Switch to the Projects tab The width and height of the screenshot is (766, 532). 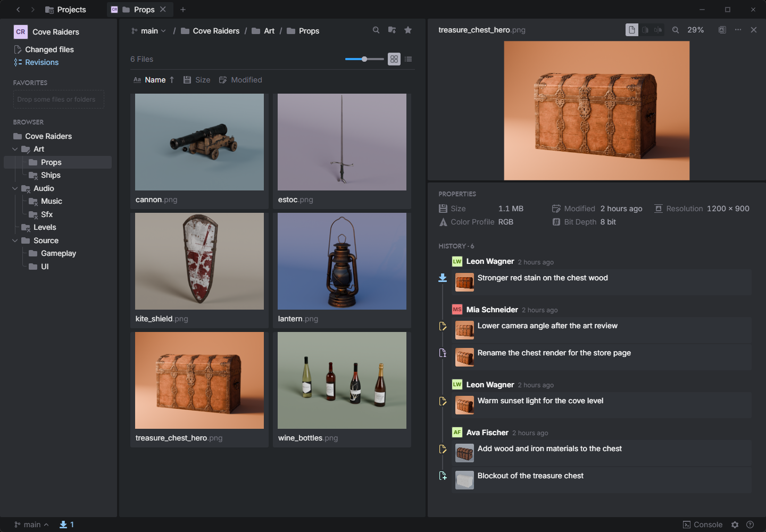coord(65,10)
